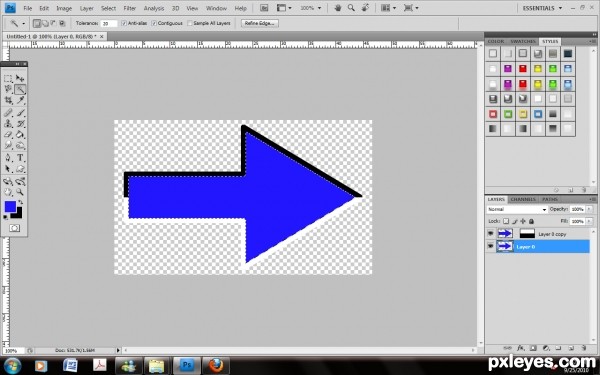Open the Select menu
Screen dimensions: 600x375
(x=108, y=8)
